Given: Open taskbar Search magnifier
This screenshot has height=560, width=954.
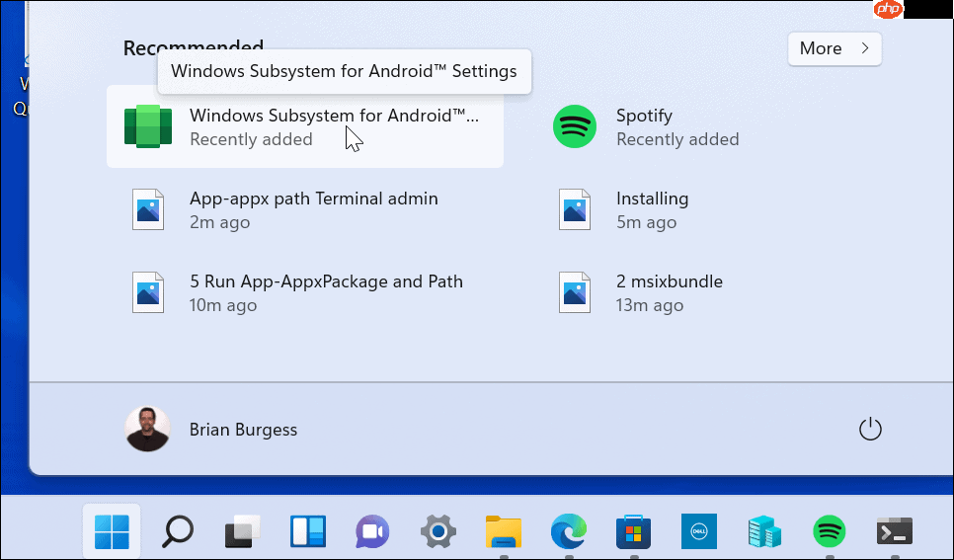Looking at the screenshot, I should coord(178,531).
